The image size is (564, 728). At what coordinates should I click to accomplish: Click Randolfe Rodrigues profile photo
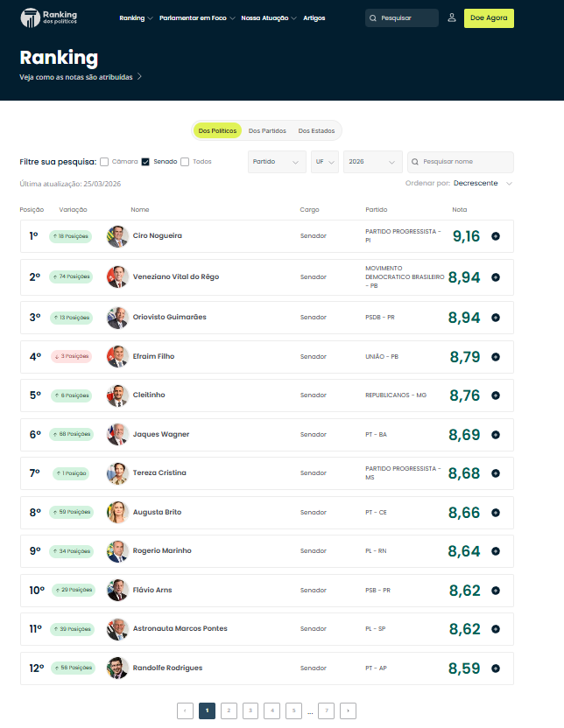[116, 668]
